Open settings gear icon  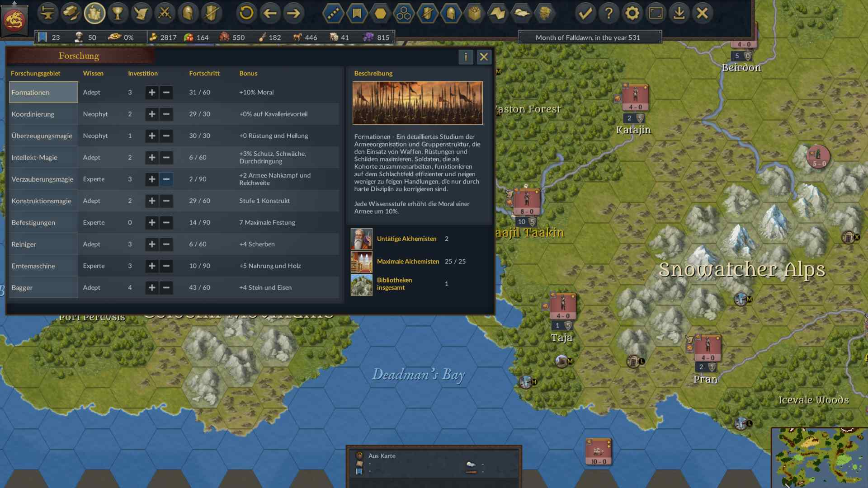tap(632, 13)
